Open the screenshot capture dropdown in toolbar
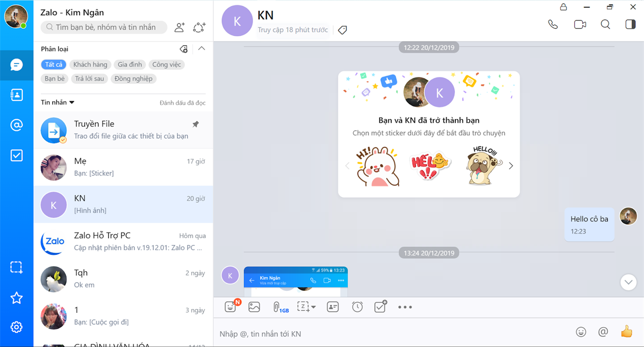 pos(306,307)
